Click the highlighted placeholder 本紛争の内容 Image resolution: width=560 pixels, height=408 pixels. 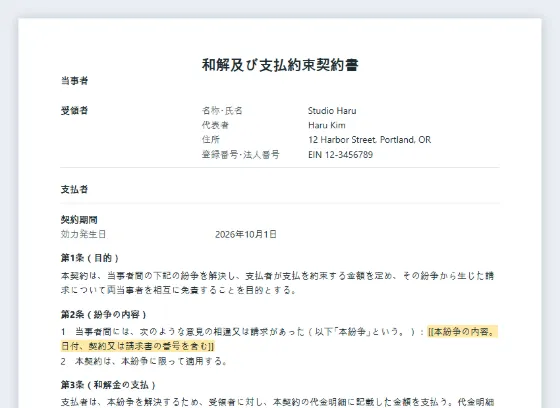[x=279, y=339]
